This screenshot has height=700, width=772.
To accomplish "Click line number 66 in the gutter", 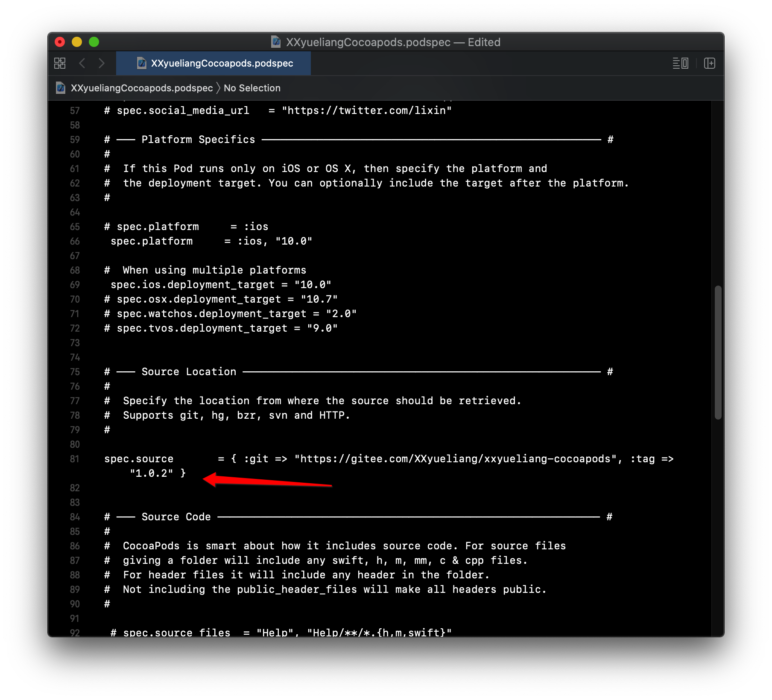I will (x=75, y=241).
